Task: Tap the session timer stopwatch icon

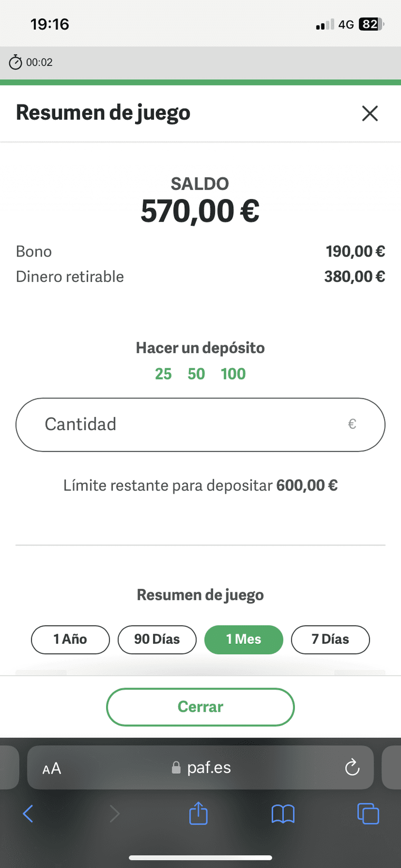Action: pyautogui.click(x=16, y=62)
